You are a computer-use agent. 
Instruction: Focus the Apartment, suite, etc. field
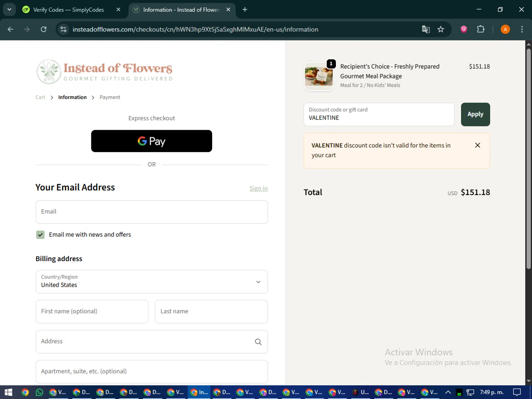(152, 371)
